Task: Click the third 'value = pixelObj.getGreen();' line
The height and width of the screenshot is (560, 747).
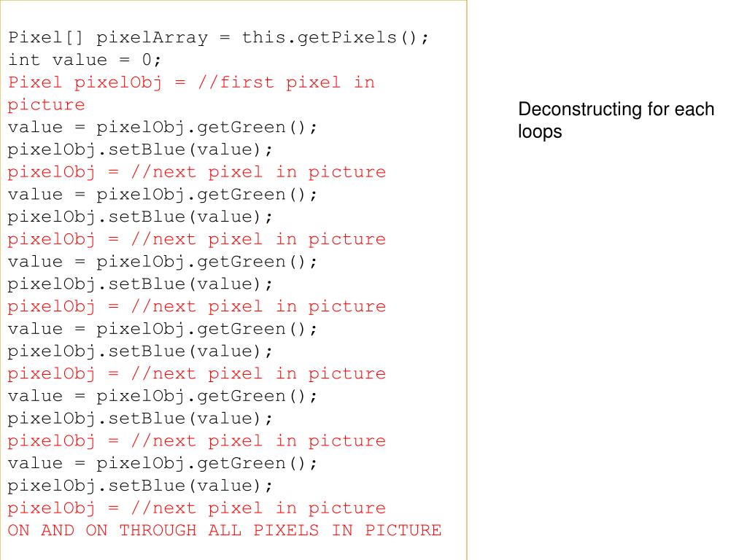Action: click(162, 262)
